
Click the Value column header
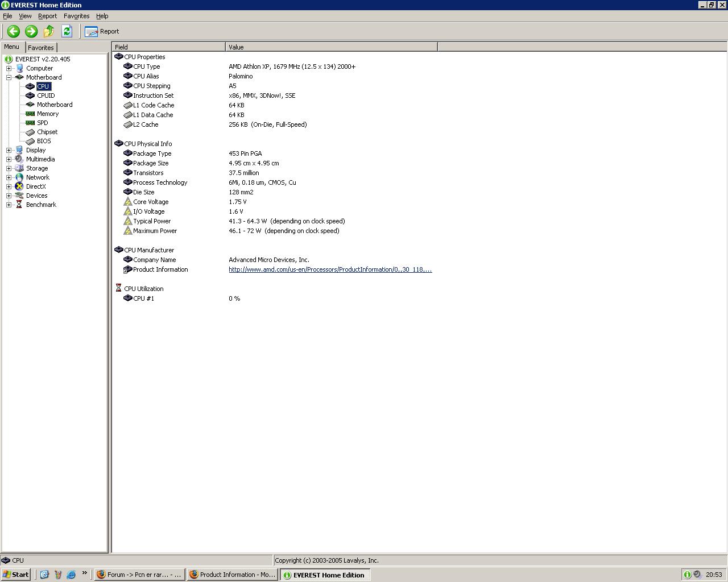point(332,47)
